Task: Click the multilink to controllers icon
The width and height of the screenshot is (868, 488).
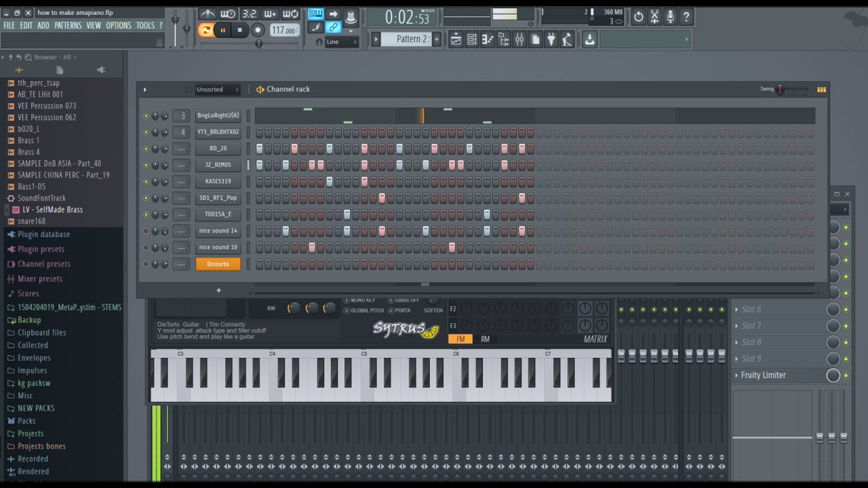Action: 333,28
